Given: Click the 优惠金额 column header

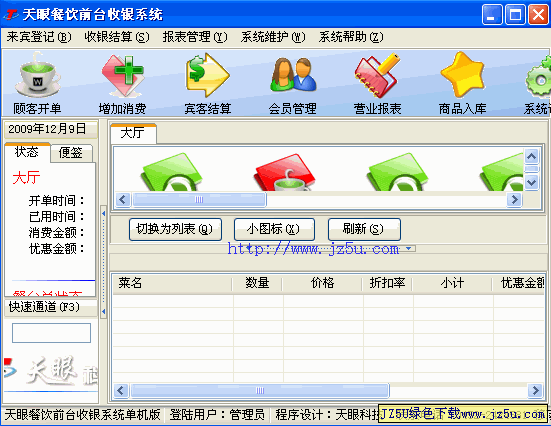Looking at the screenshot, I should (x=519, y=283).
